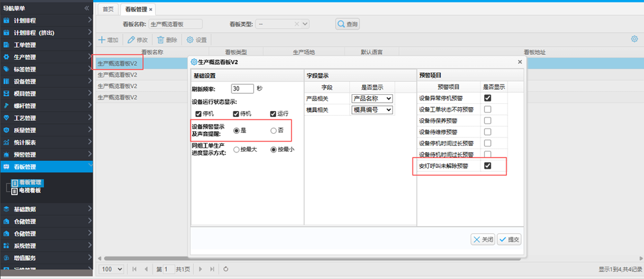Open the 产品名称 field dropdown
Viewport: 644px width, 279px height.
[372, 98]
